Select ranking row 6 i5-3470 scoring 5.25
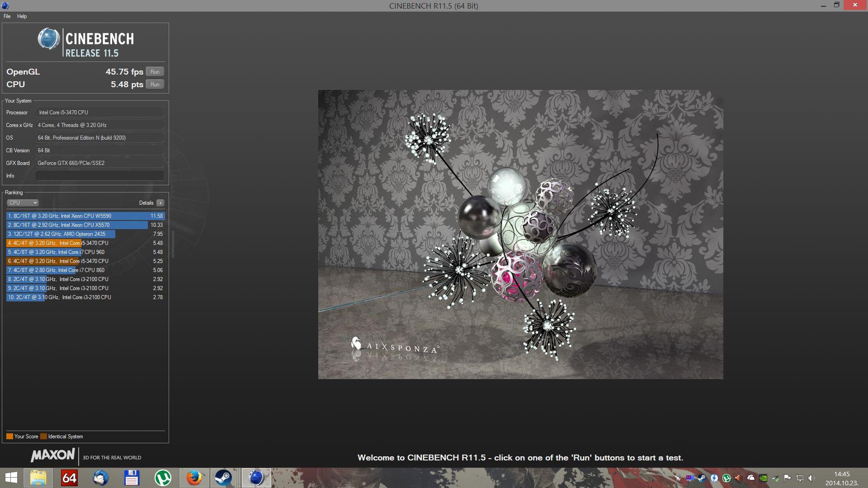The width and height of the screenshot is (868, 488). click(x=85, y=261)
